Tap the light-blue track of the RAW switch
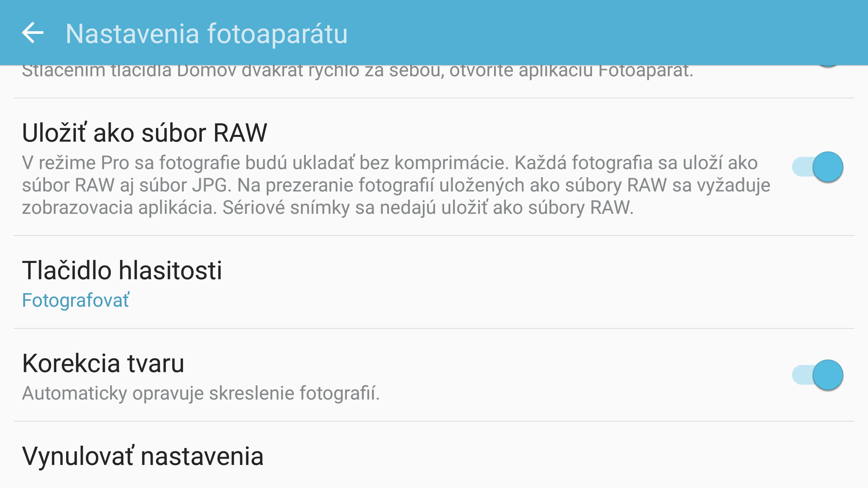The height and width of the screenshot is (488, 868). (x=801, y=167)
